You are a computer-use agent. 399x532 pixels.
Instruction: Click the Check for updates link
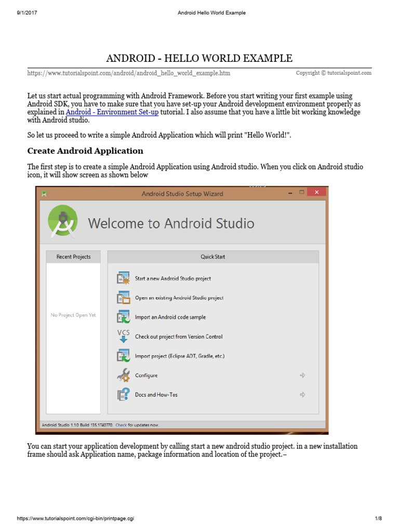pos(121,425)
